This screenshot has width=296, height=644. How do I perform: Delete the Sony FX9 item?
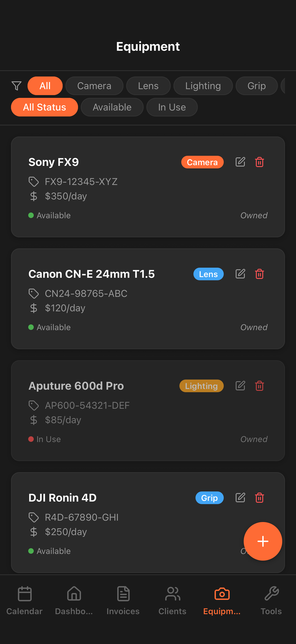pyautogui.click(x=259, y=162)
